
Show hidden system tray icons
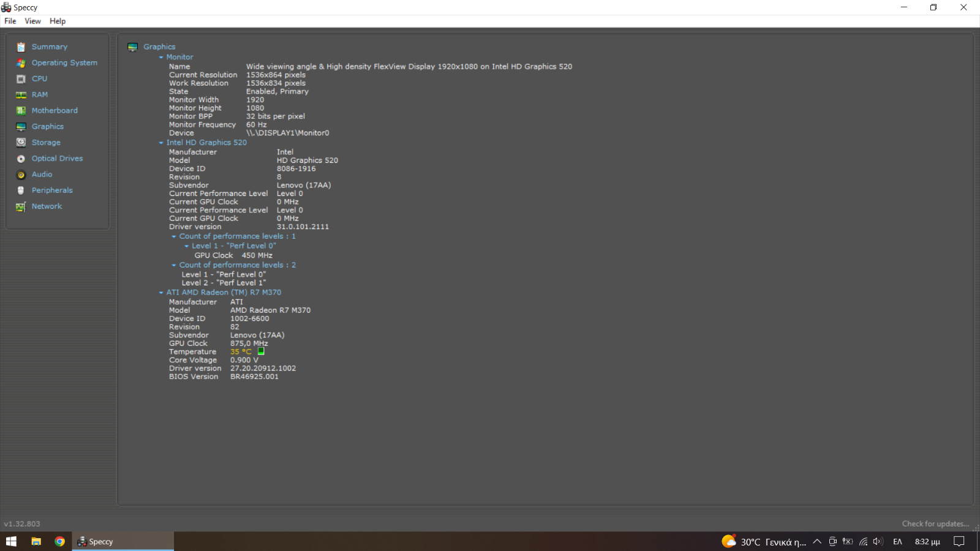pos(817,541)
